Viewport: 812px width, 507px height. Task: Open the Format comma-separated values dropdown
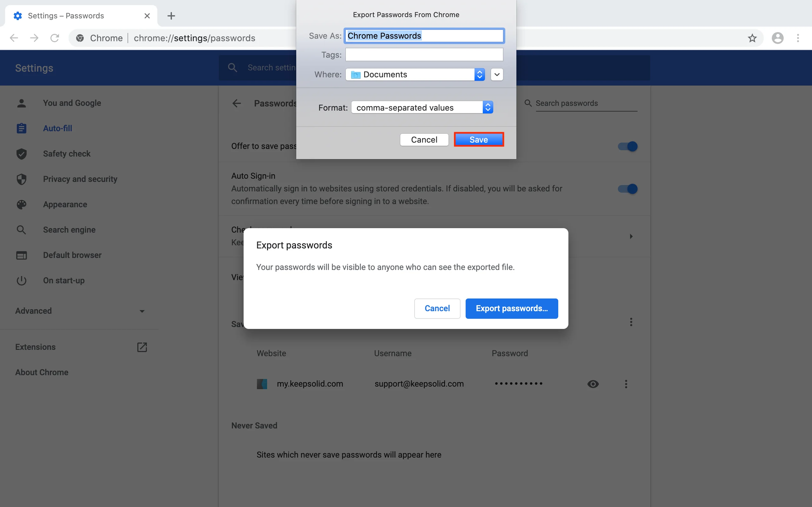(422, 107)
